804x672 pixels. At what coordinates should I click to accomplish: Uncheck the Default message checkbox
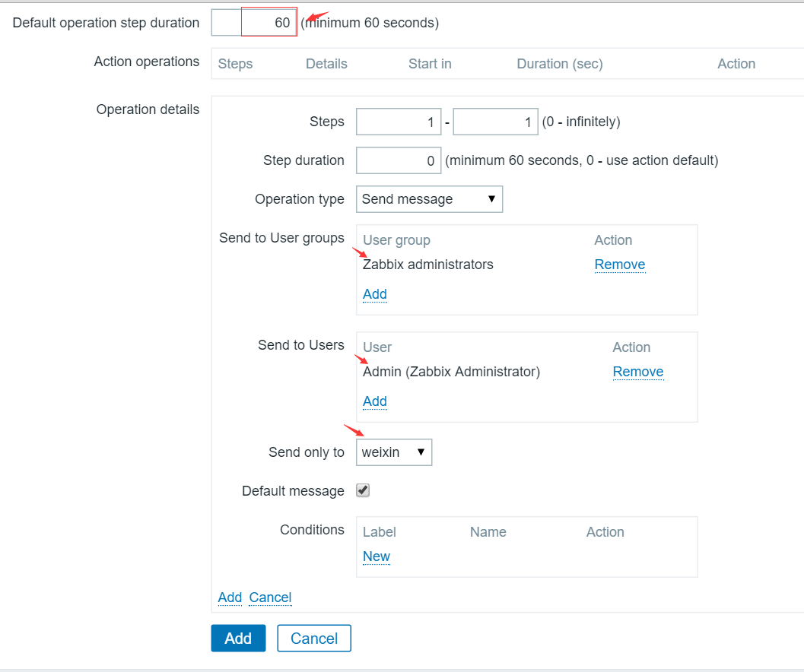(362, 490)
